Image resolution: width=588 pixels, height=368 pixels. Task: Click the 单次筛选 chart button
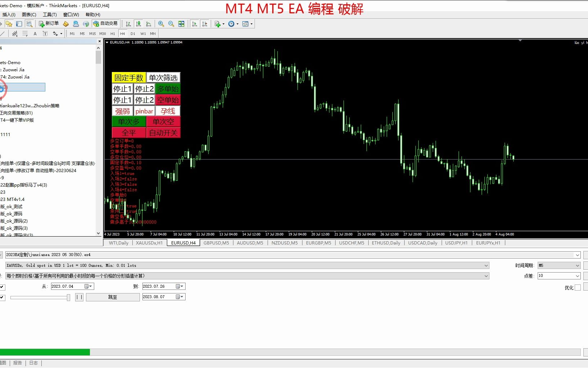point(163,77)
